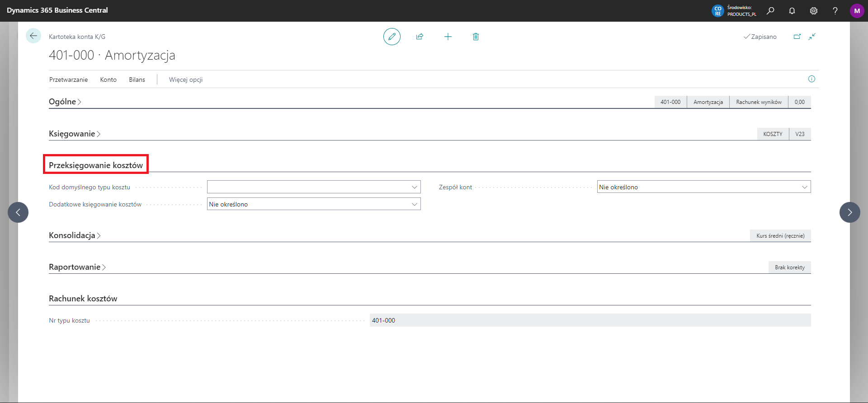Open notifications bell icon
868x403 pixels.
[792, 11]
